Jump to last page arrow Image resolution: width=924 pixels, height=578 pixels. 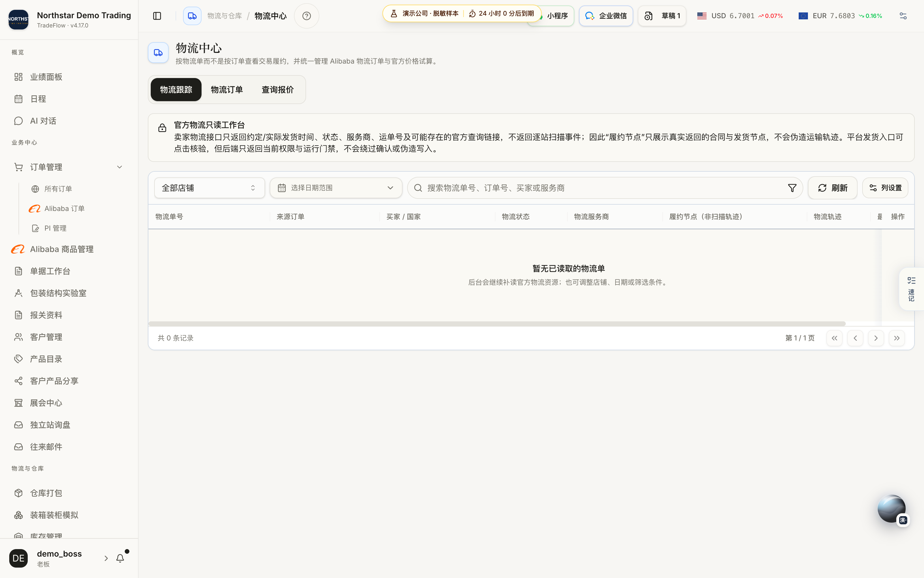(x=897, y=338)
